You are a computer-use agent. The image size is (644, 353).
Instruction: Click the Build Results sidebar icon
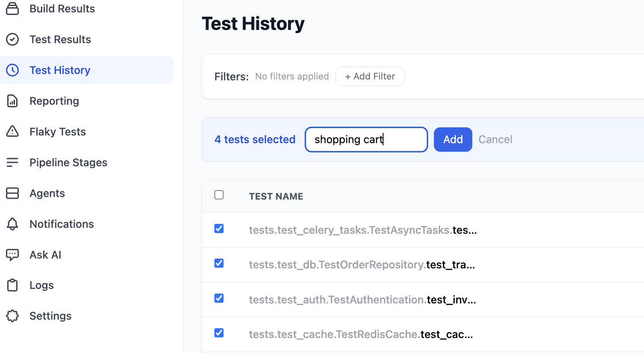pyautogui.click(x=12, y=9)
